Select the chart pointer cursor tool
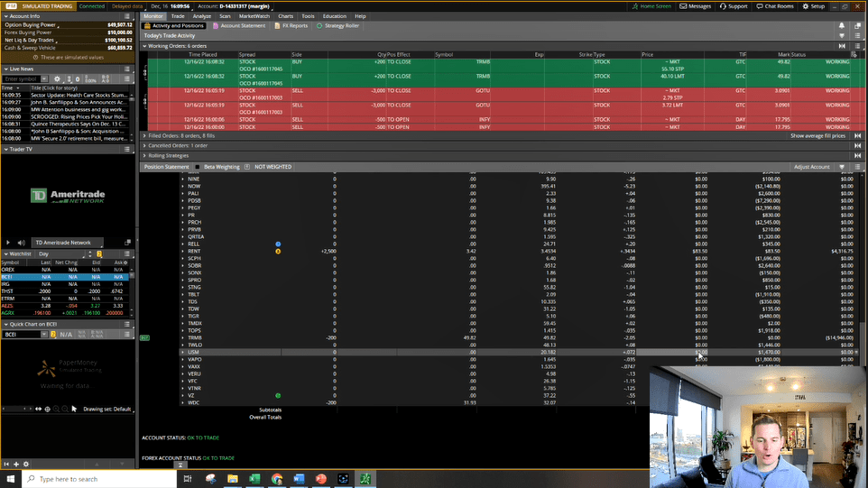The height and width of the screenshot is (488, 868). 74,409
